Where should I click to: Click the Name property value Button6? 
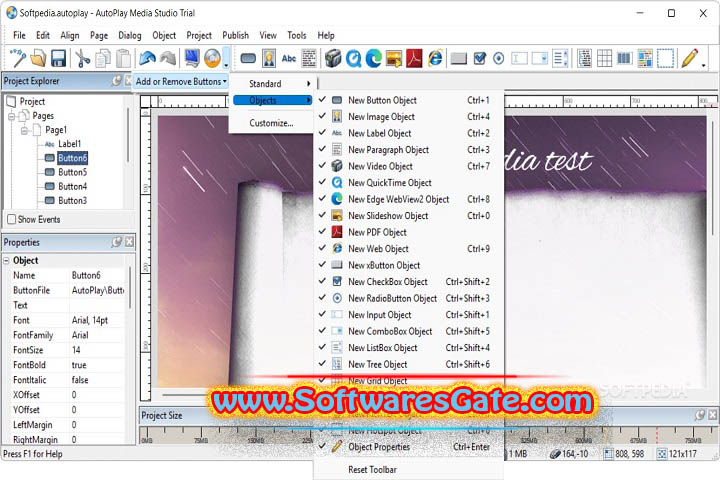click(86, 275)
